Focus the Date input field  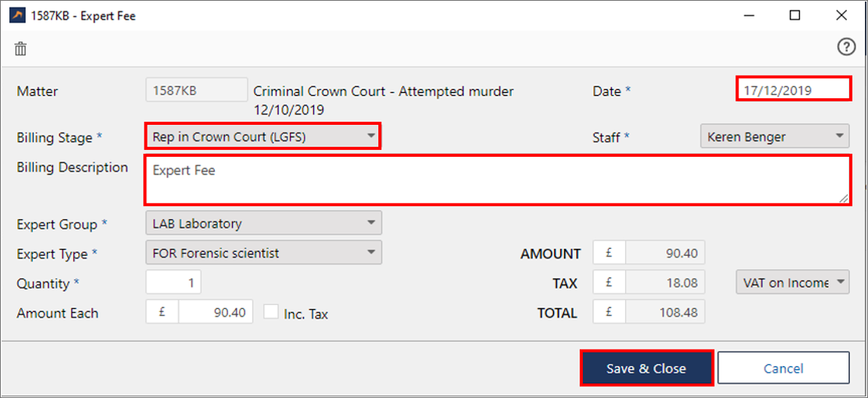(793, 90)
